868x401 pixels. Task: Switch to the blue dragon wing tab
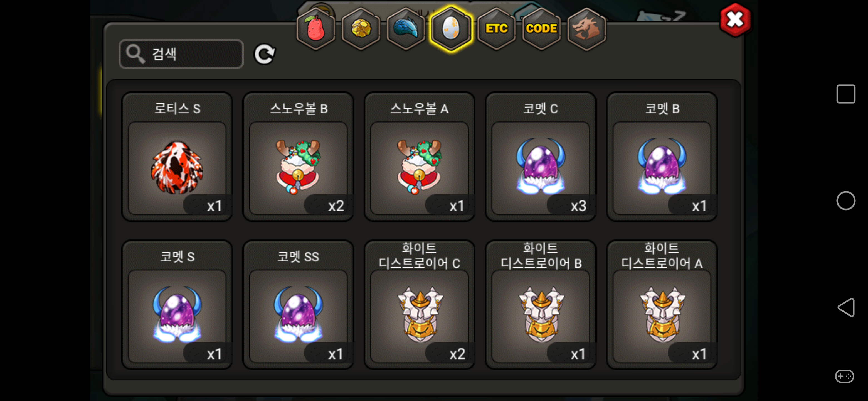point(406,29)
